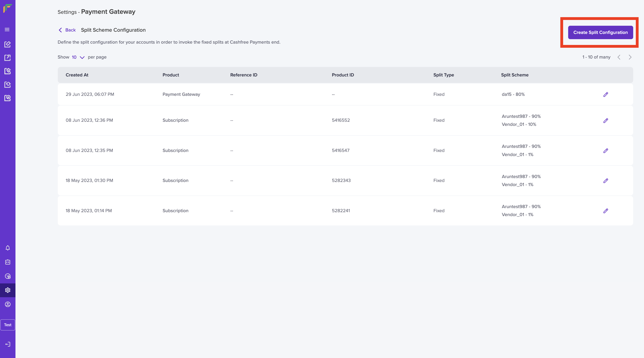
Task: Open the user profile icon in sidebar
Action: point(8,304)
